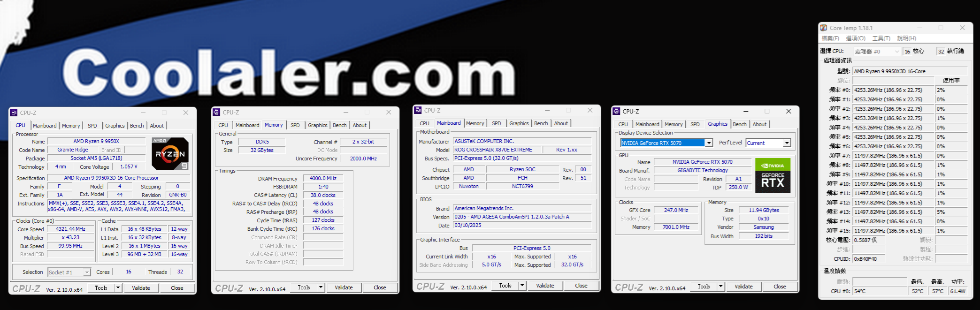Open Bench tab in CPU-Z Graphics window
980x310 pixels.
[740, 124]
